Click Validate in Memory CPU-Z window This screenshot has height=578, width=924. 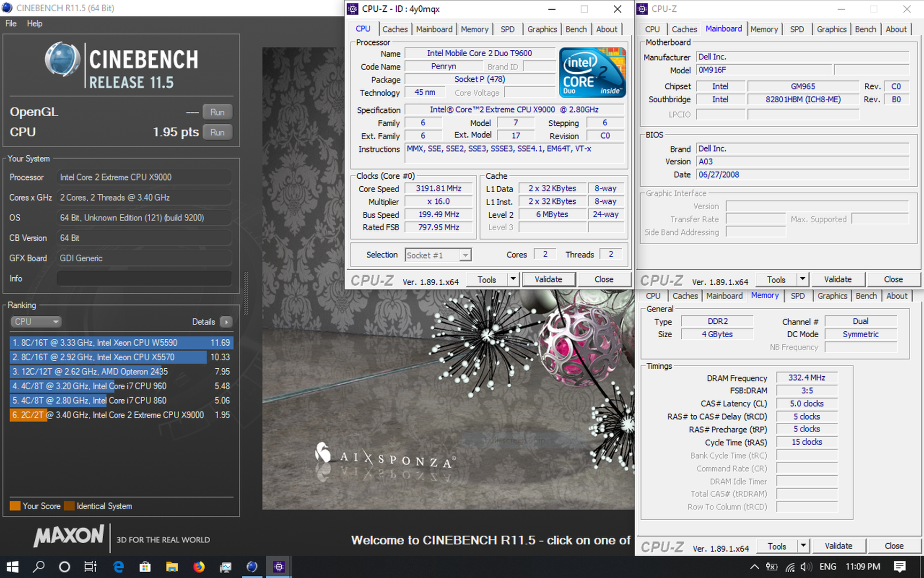pos(838,546)
